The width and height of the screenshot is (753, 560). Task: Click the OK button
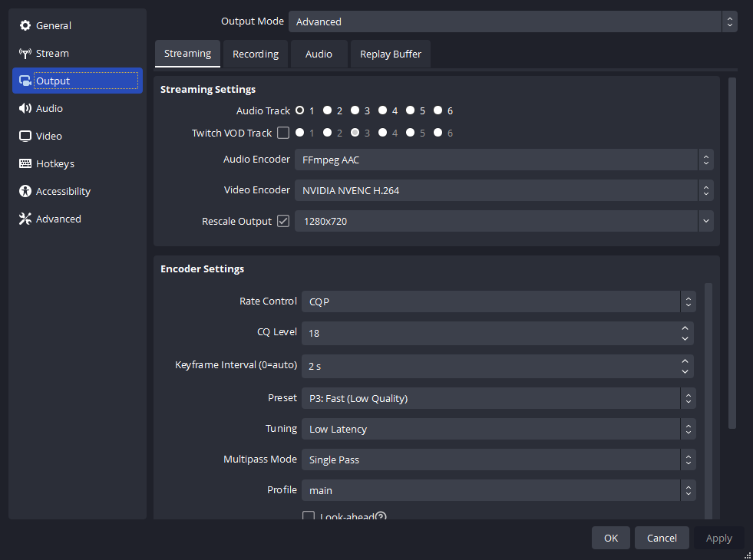click(610, 538)
